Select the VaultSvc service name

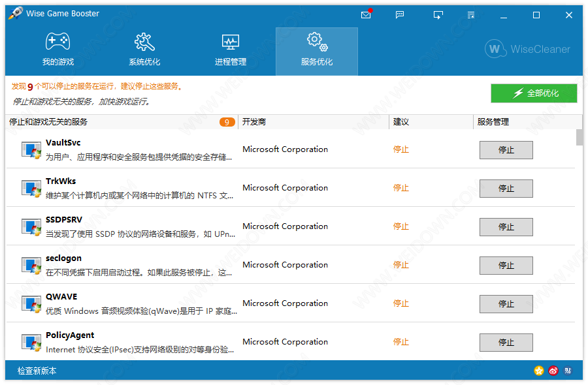pos(63,143)
